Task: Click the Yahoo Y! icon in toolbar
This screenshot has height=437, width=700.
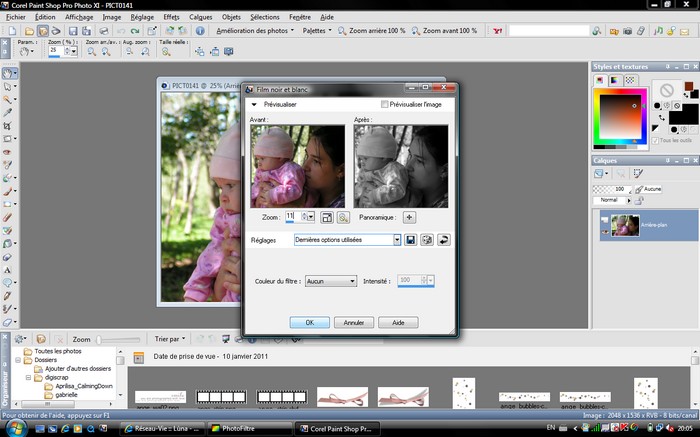Action: [497, 31]
